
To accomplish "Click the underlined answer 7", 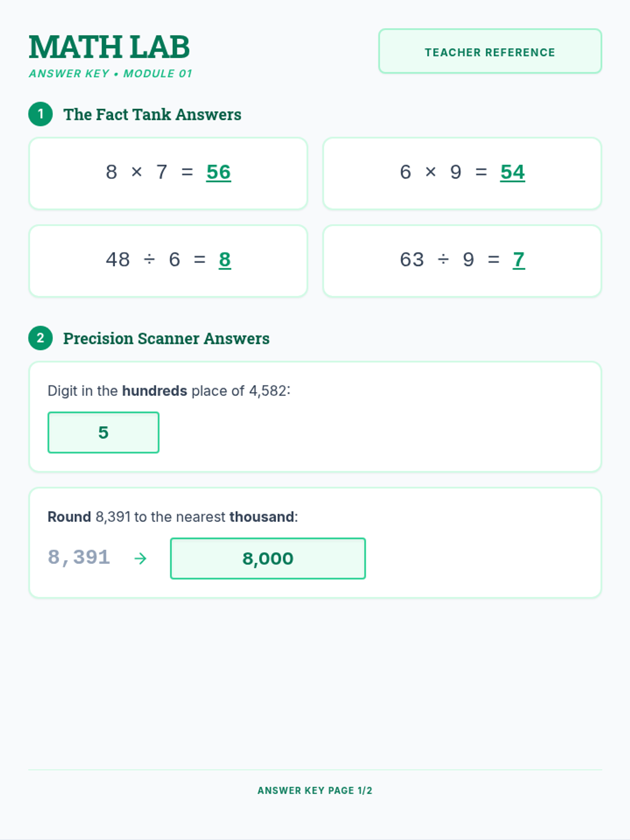I will coord(519,260).
